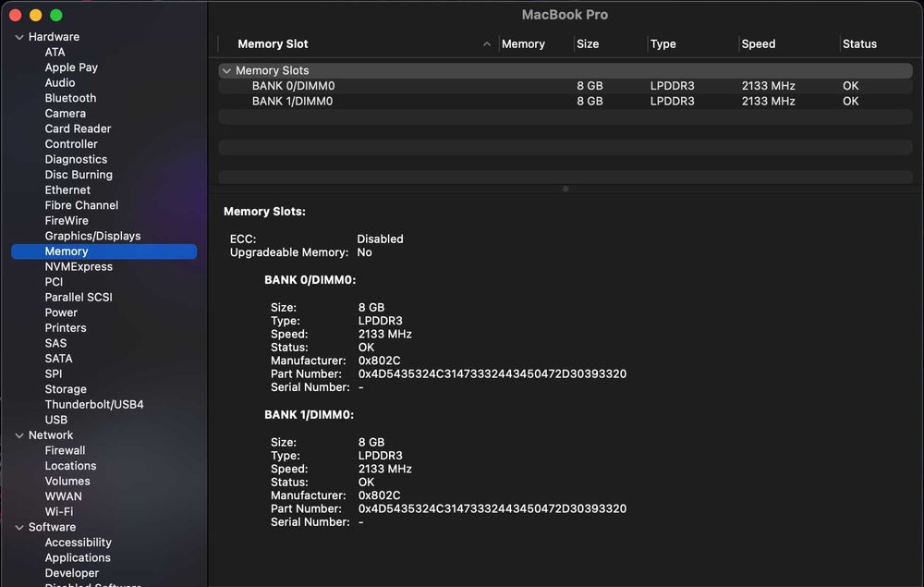Open the Audio hardware entry
The image size is (924, 587).
point(60,82)
